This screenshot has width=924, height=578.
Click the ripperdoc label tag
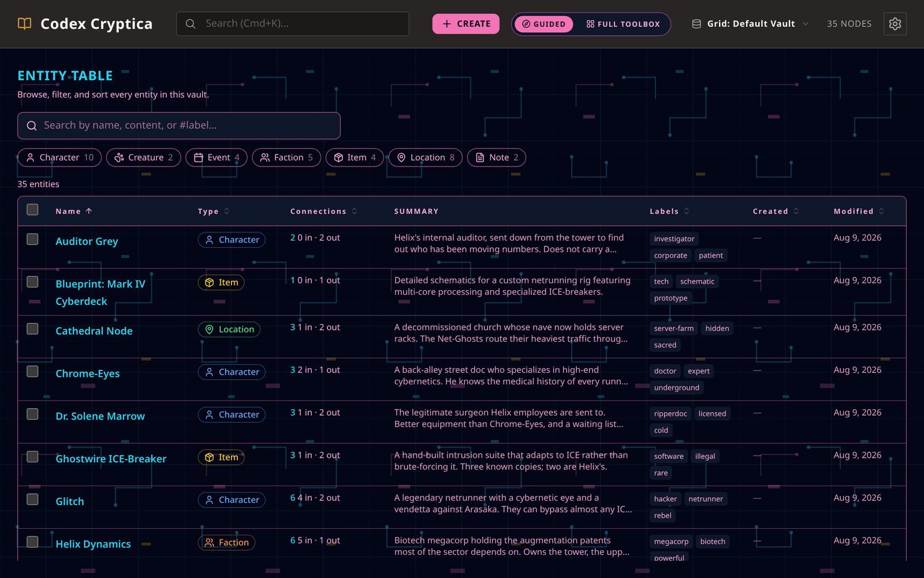click(670, 414)
